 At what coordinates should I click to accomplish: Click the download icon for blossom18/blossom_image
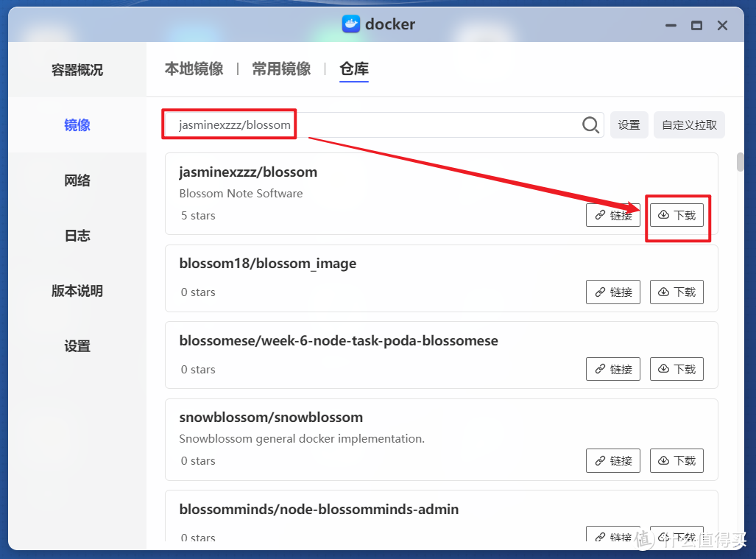click(676, 292)
